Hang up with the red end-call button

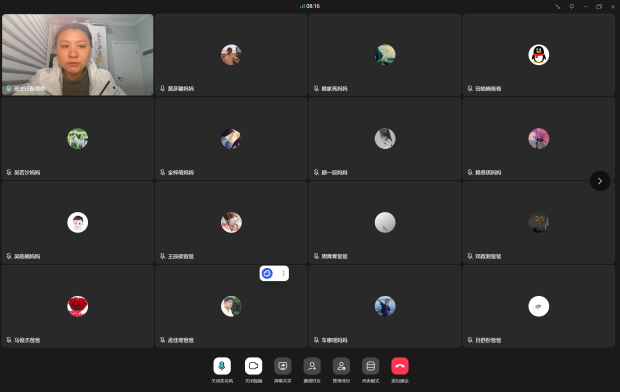(400, 366)
